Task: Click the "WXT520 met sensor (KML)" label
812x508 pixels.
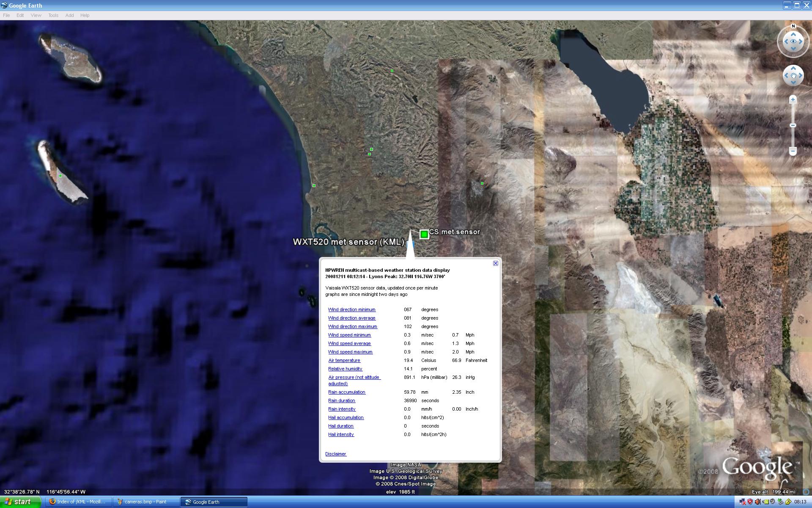Action: (x=348, y=242)
